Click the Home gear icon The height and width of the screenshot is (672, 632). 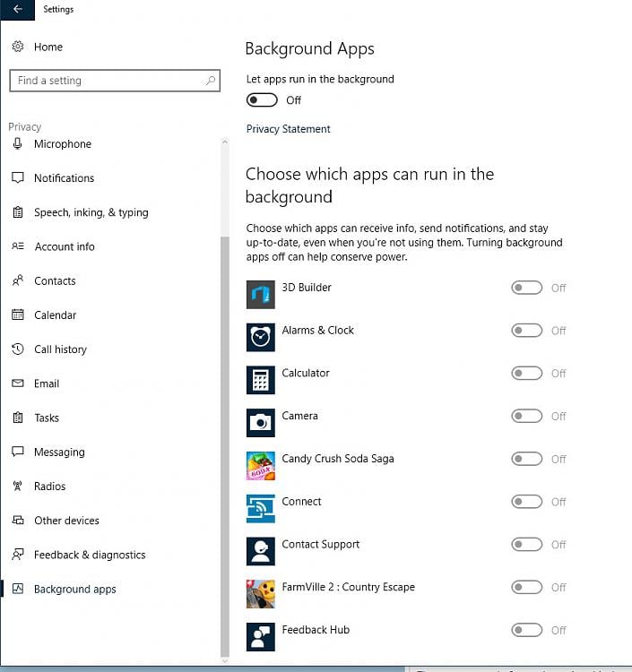(x=18, y=47)
